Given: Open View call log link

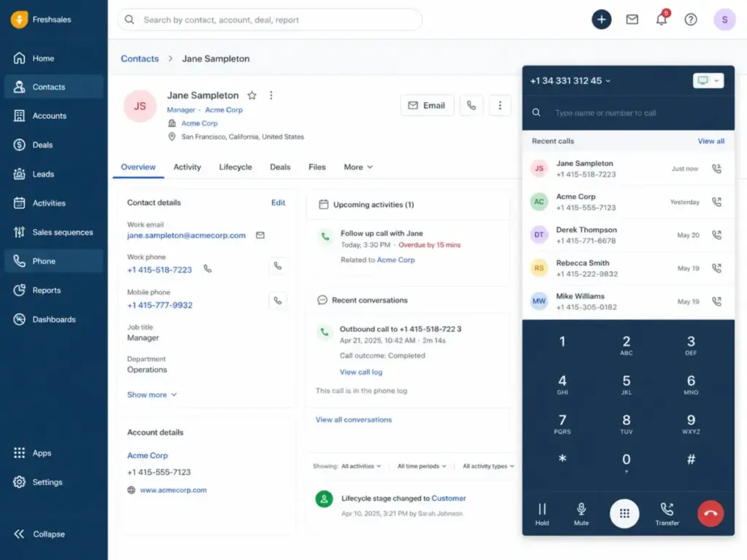Looking at the screenshot, I should coord(360,372).
